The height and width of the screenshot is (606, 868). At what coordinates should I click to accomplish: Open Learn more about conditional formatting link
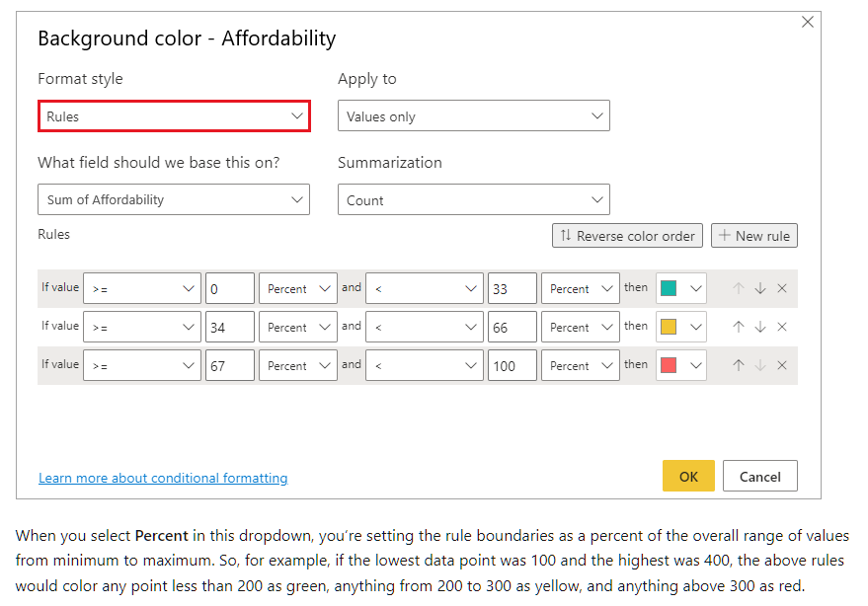(163, 478)
